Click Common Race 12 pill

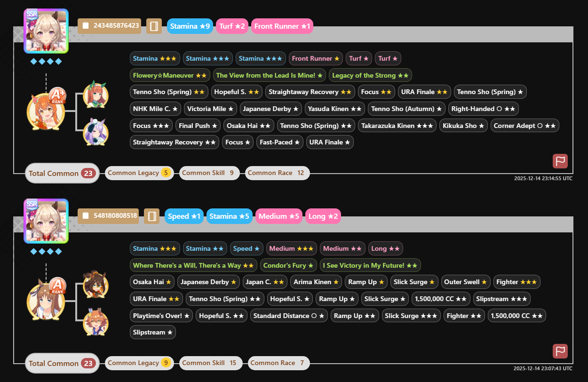click(277, 173)
